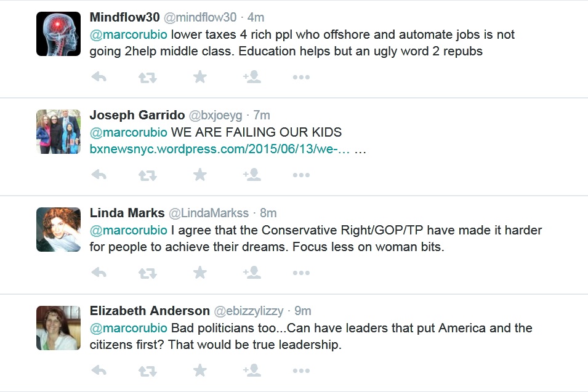Retweet Mindflow30's tweet about taxes

[147, 78]
